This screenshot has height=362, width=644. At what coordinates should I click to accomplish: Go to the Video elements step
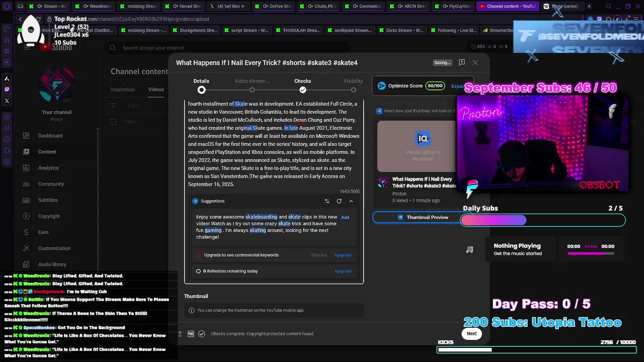pos(252,85)
